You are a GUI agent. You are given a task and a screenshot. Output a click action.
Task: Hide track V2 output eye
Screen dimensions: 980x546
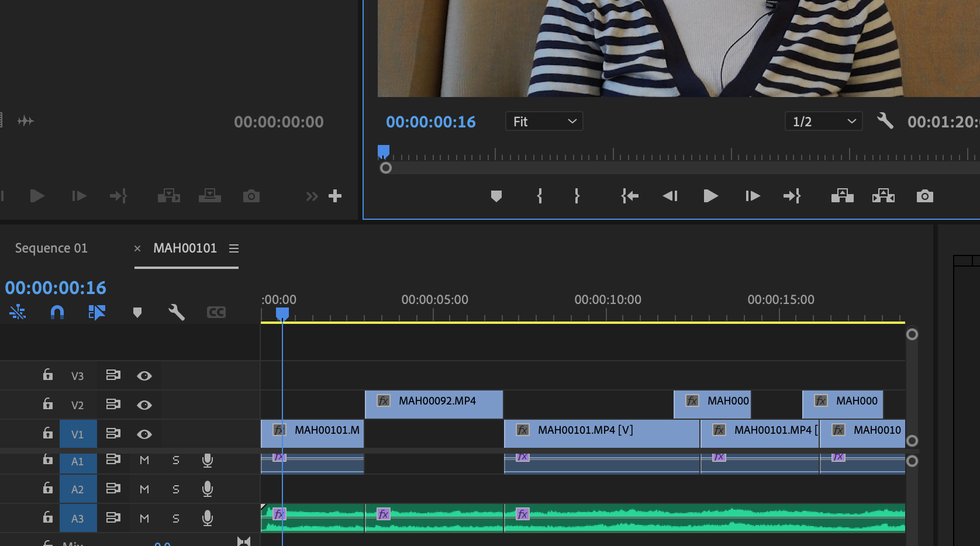[x=144, y=405]
